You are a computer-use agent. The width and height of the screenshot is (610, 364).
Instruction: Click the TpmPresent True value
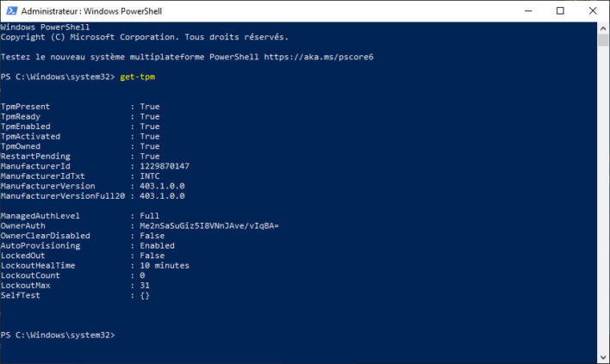(x=150, y=107)
